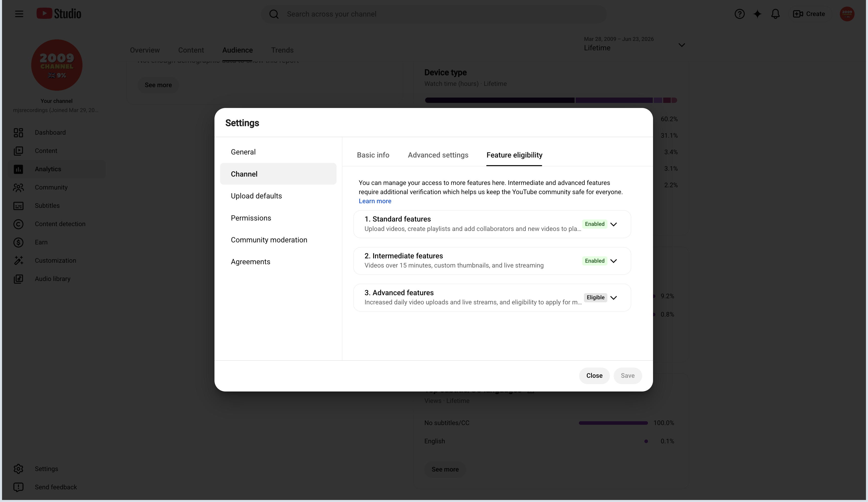Click the Learn more link
Viewport: 868px width, 502px height.
coord(375,201)
